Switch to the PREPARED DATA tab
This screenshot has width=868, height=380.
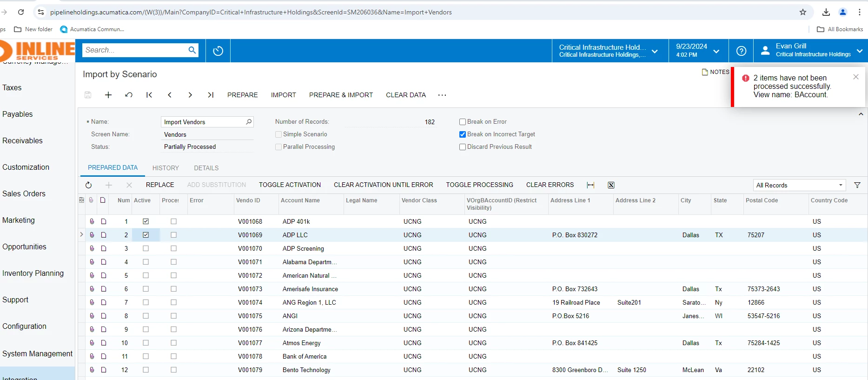[113, 167]
